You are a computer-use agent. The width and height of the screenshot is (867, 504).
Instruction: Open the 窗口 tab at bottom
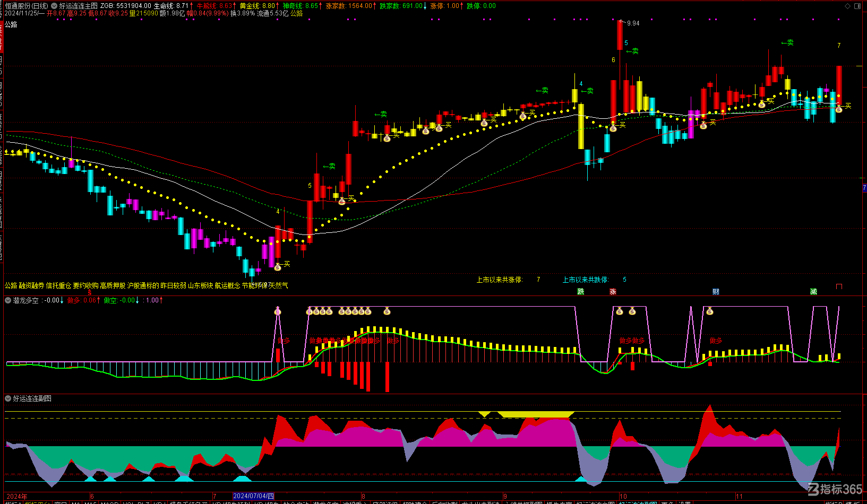61,502
